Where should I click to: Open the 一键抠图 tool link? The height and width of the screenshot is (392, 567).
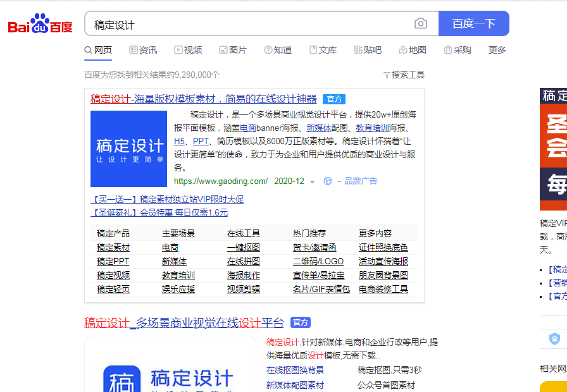tap(244, 247)
